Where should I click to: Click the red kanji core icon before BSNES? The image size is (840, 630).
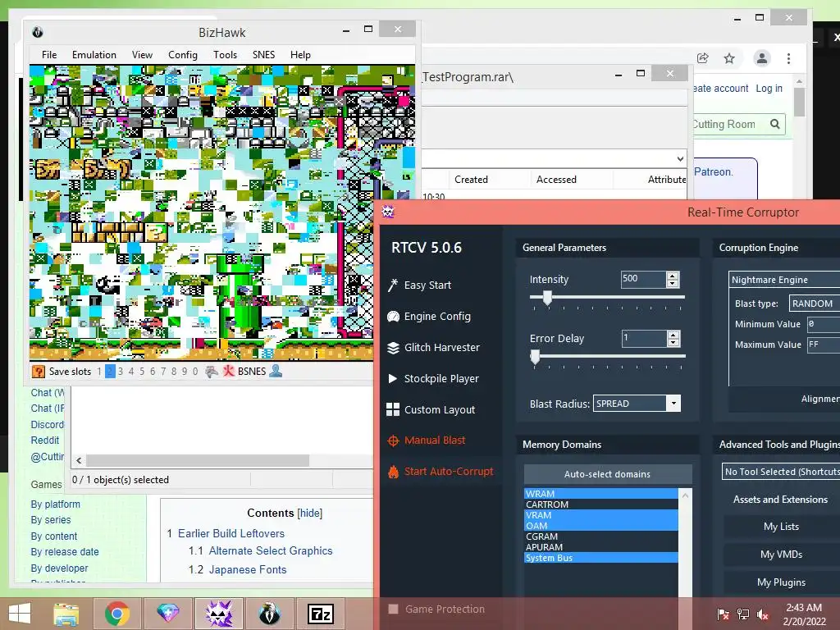pos(229,372)
